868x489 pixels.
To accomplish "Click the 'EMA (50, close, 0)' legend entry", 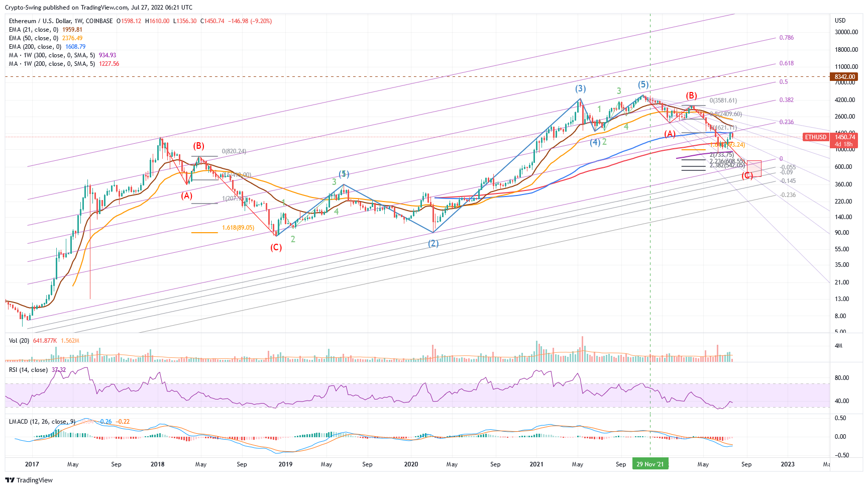I will click(34, 38).
